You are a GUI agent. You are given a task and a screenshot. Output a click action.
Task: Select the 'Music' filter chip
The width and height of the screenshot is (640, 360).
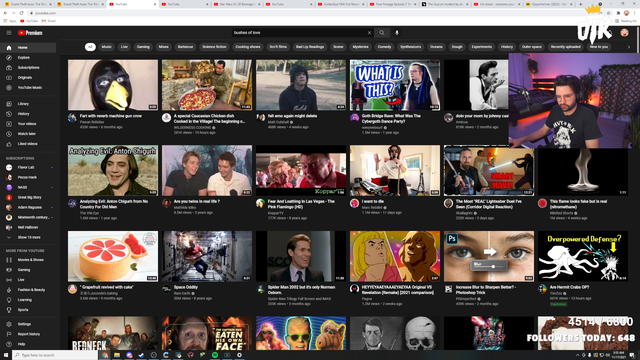click(x=107, y=47)
